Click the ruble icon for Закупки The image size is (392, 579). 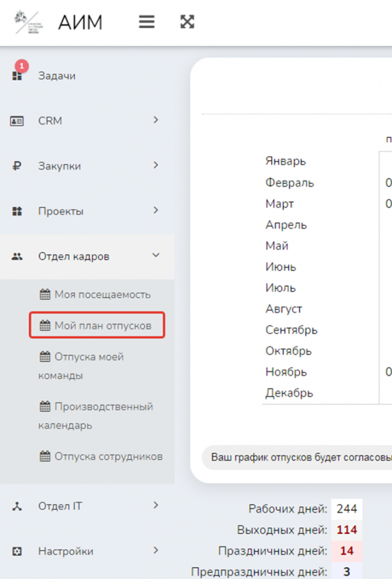(17, 166)
